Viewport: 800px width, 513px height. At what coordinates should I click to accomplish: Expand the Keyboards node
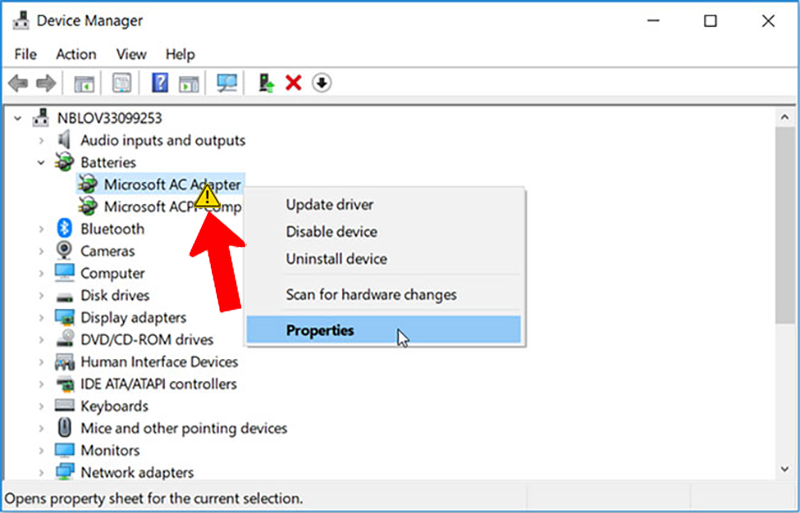(41, 406)
